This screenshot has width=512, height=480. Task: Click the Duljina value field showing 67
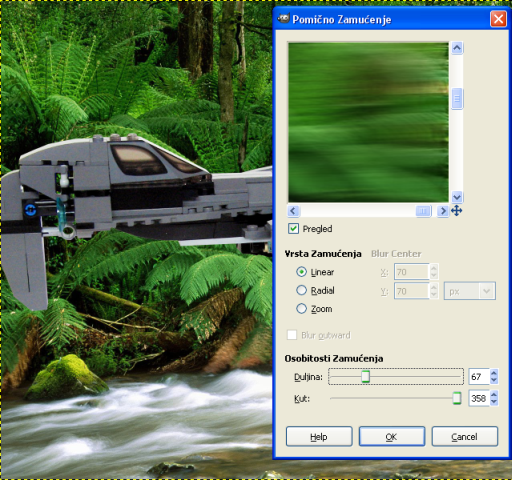point(479,377)
